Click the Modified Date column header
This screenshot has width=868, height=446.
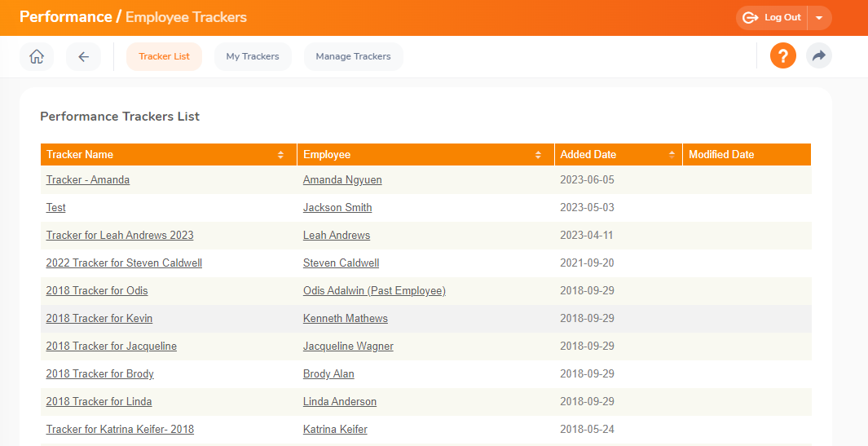[x=747, y=155]
